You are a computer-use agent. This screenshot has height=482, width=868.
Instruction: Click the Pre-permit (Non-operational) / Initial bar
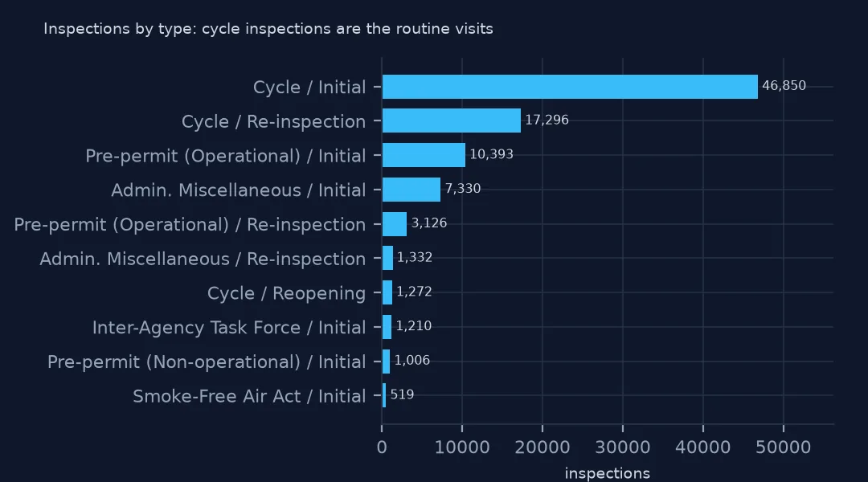tap(386, 361)
